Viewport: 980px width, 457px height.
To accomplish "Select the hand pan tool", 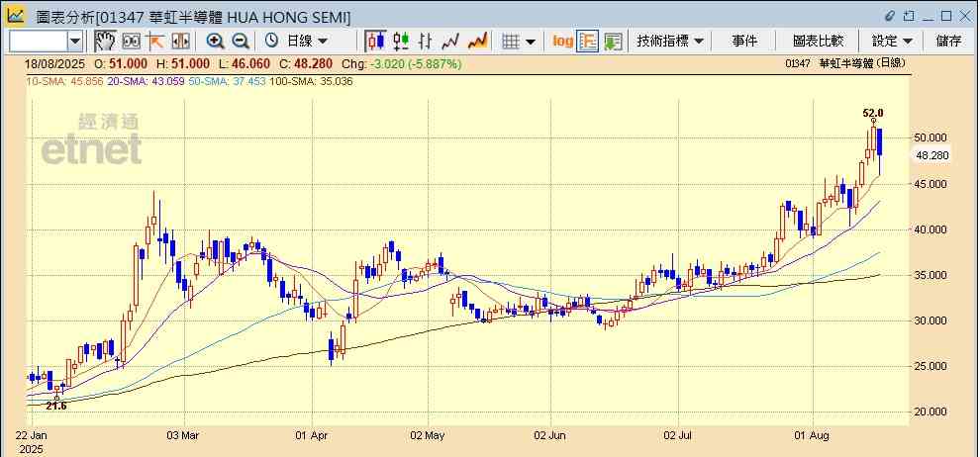I will click(105, 42).
